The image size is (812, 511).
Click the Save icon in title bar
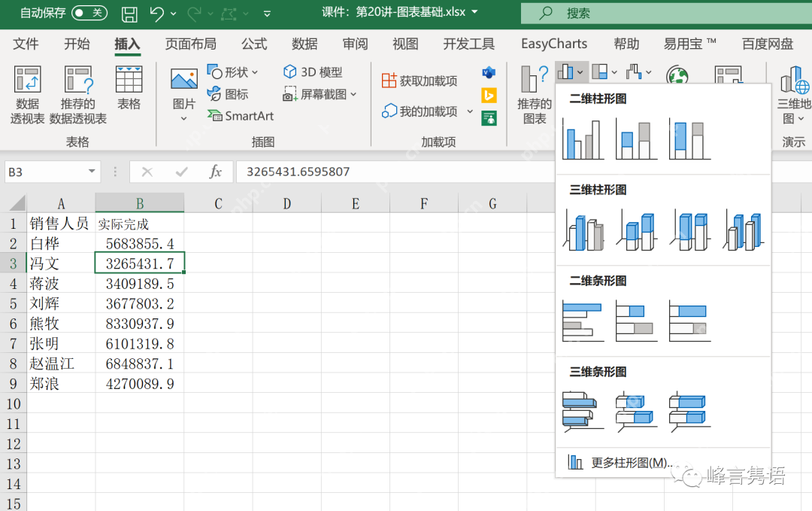point(129,14)
